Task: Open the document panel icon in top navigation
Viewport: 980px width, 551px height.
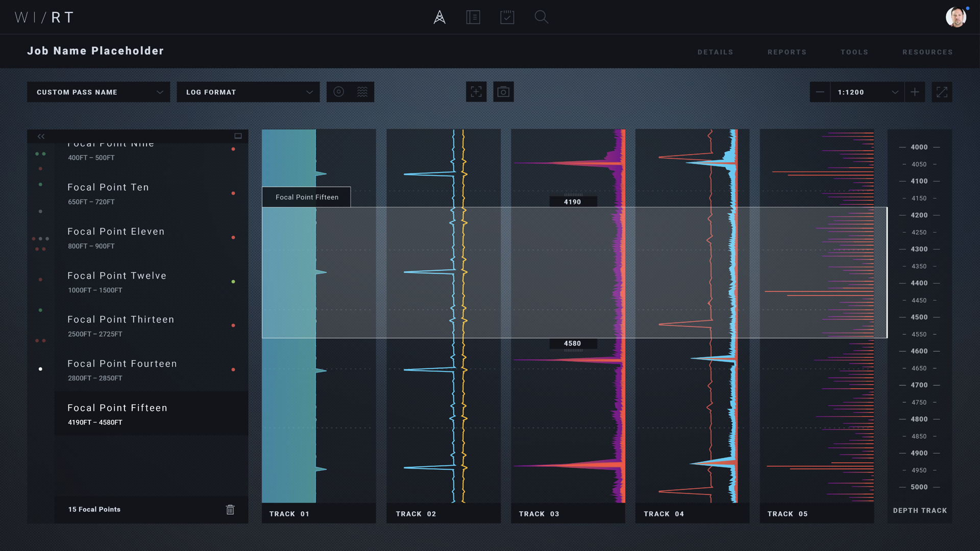Action: pos(473,17)
